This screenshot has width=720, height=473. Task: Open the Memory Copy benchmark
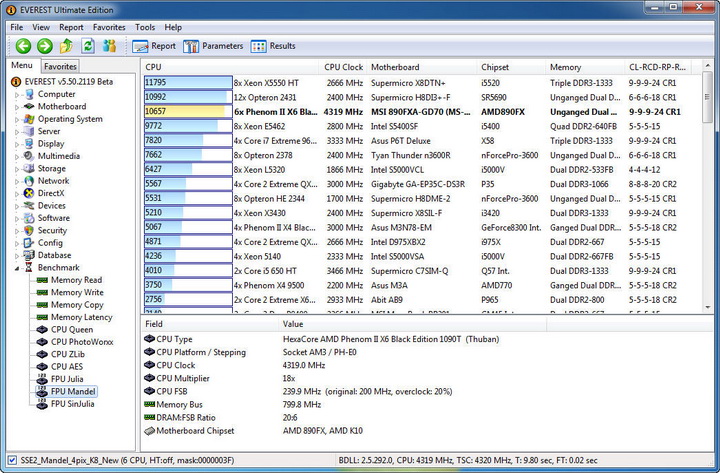(x=77, y=305)
